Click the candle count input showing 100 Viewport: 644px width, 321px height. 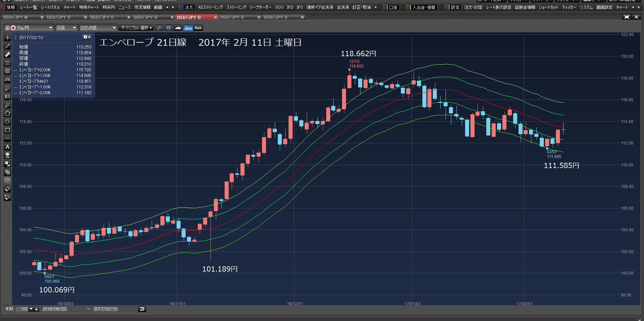(x=22, y=309)
